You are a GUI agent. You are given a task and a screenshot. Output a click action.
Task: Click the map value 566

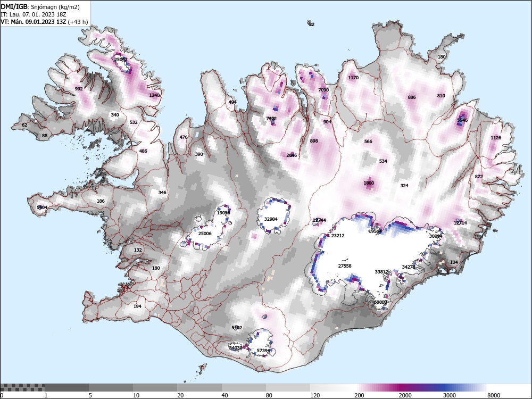[368, 142]
